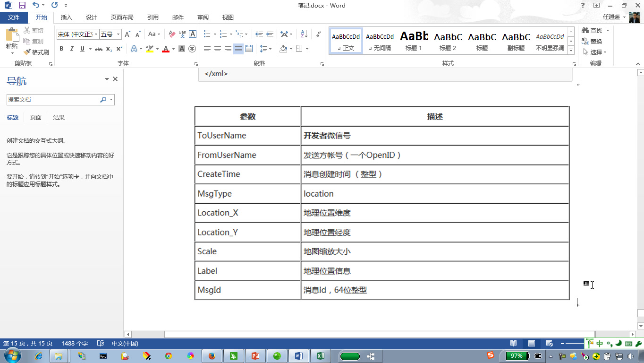Viewport: 644px width, 363px height.
Task: Open the 文件 (File) tab
Action: pos(14,17)
